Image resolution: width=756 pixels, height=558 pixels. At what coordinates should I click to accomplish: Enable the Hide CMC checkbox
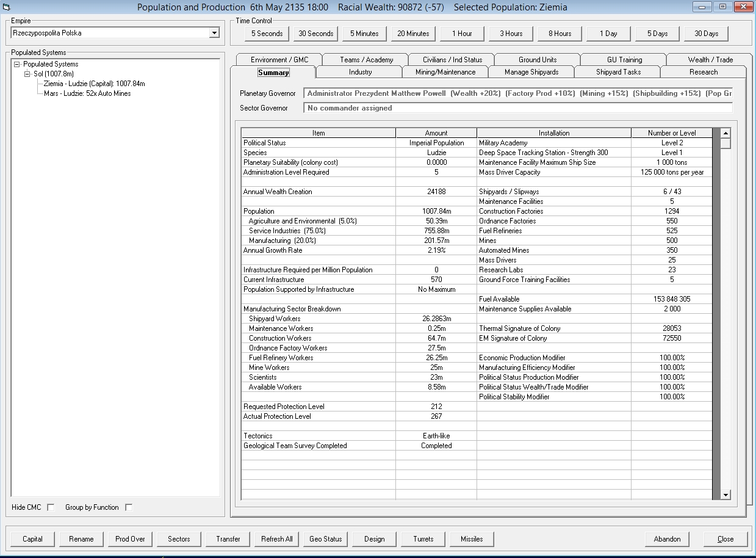pyautogui.click(x=51, y=507)
